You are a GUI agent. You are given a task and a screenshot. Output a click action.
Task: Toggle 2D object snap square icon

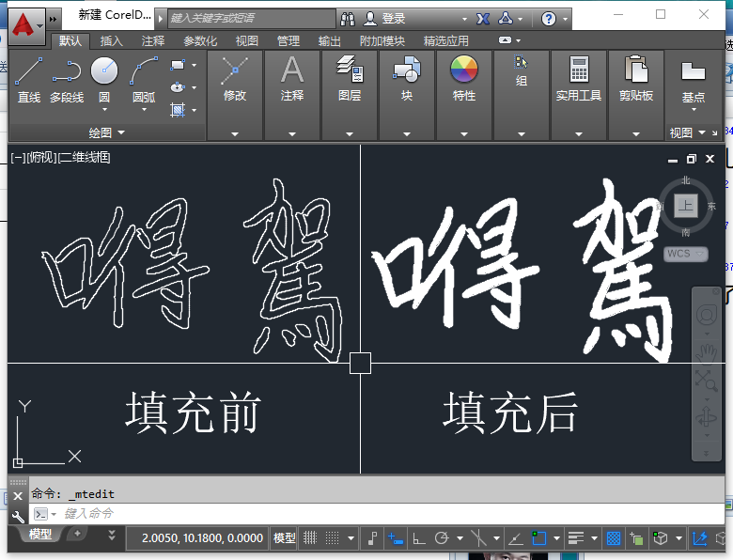coord(538,538)
